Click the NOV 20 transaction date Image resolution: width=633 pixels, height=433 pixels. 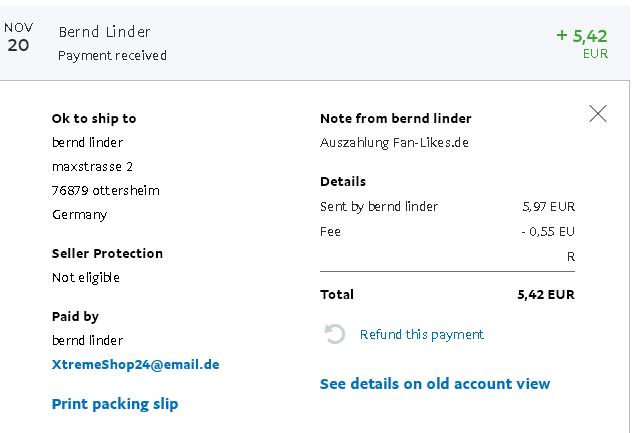pos(18,38)
